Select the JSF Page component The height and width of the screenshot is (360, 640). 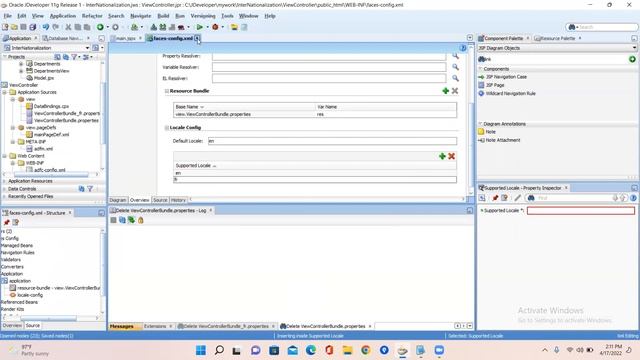(495, 85)
